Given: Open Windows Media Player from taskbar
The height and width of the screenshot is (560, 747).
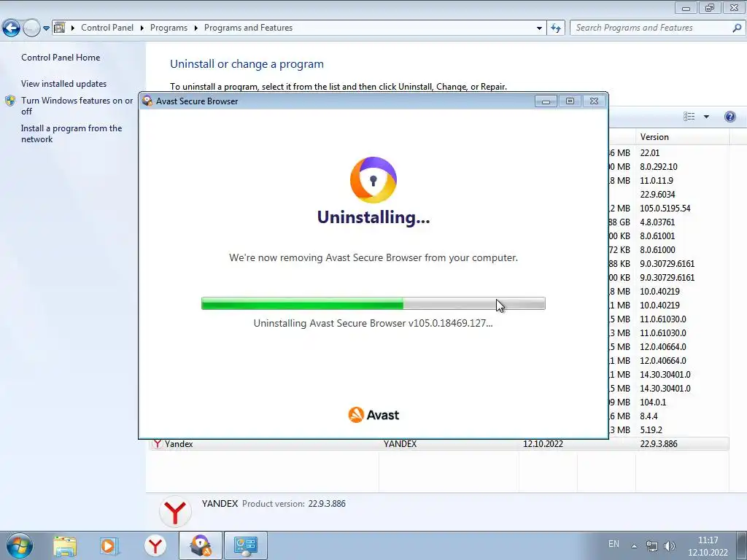Looking at the screenshot, I should point(109,545).
